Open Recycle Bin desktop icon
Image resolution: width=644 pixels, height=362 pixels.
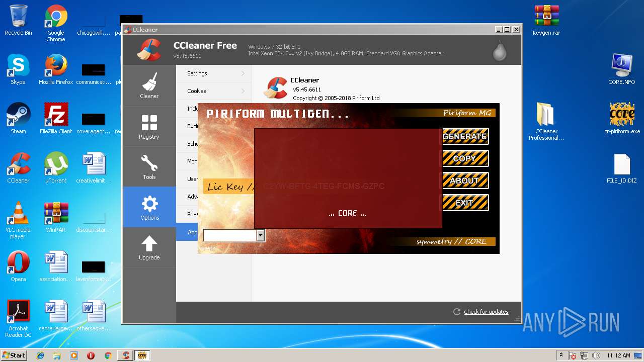point(18,20)
